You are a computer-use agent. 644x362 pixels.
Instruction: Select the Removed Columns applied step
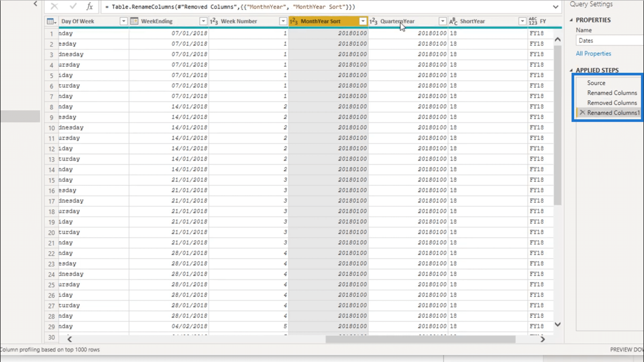coord(612,103)
